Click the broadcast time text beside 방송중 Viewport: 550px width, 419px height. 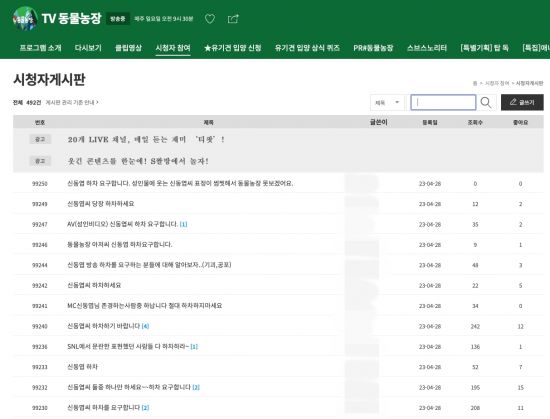tap(163, 19)
